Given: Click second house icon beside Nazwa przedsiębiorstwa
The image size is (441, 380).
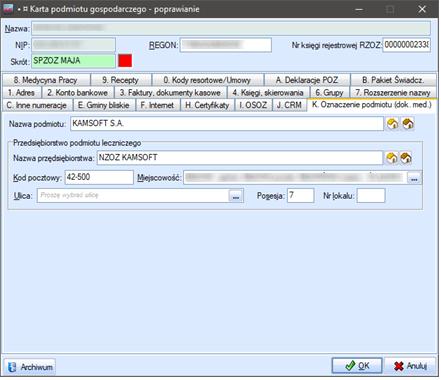Looking at the screenshot, I should click(406, 158).
